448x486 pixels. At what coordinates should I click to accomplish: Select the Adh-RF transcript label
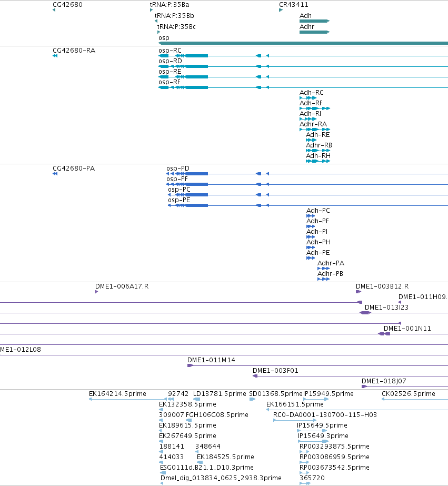(311, 103)
